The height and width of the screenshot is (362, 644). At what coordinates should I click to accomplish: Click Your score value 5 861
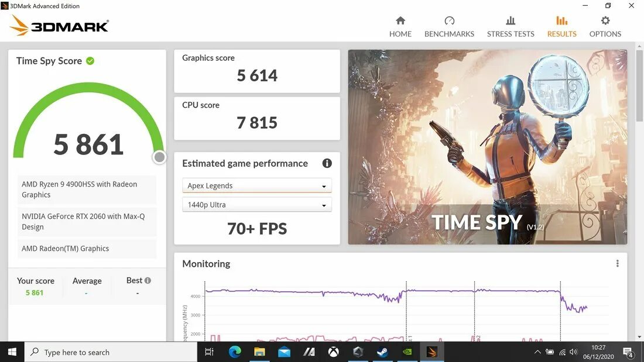[x=35, y=292]
